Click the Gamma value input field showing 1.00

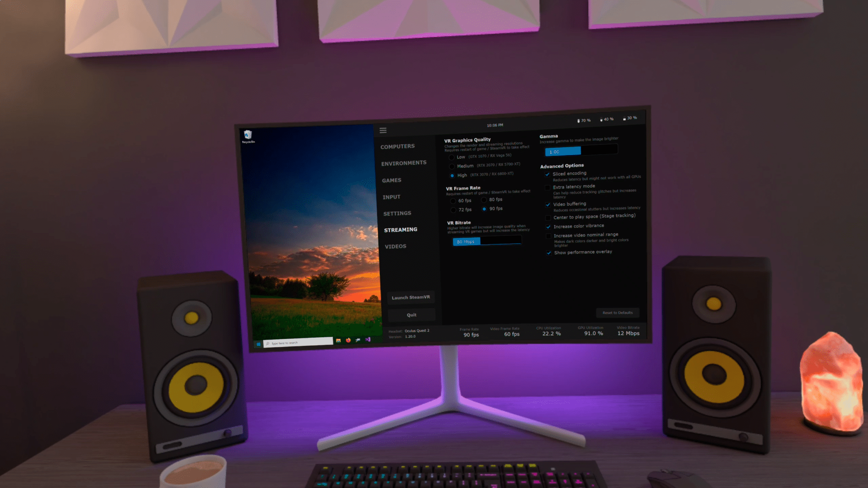[x=563, y=151]
